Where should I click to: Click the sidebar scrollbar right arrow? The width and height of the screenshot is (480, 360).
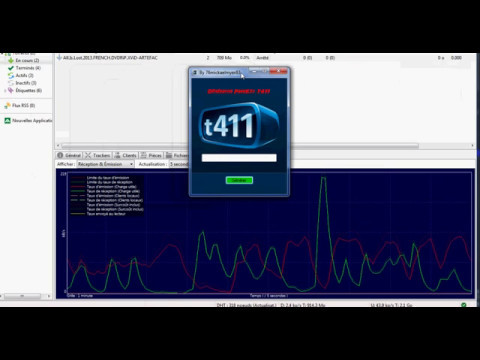pos(49,296)
